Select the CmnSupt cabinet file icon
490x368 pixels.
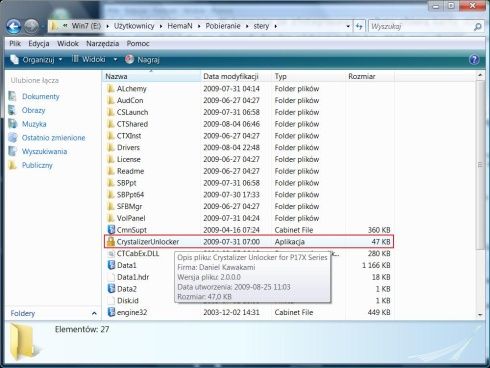pyautogui.click(x=111, y=230)
